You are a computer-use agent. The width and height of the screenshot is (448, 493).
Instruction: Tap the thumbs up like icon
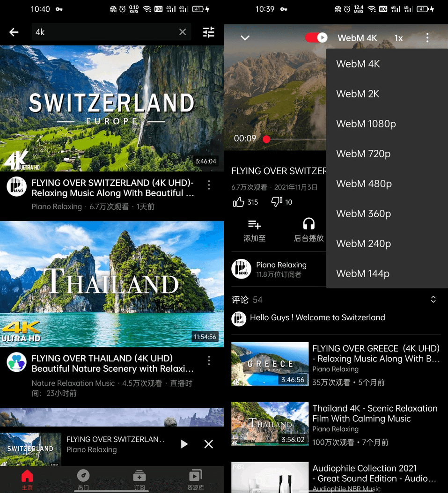[239, 202]
